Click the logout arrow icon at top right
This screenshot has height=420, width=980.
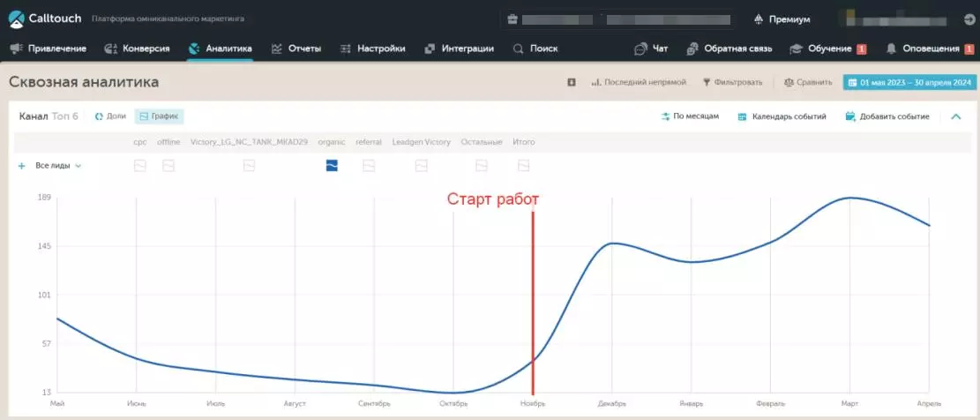coord(969,19)
